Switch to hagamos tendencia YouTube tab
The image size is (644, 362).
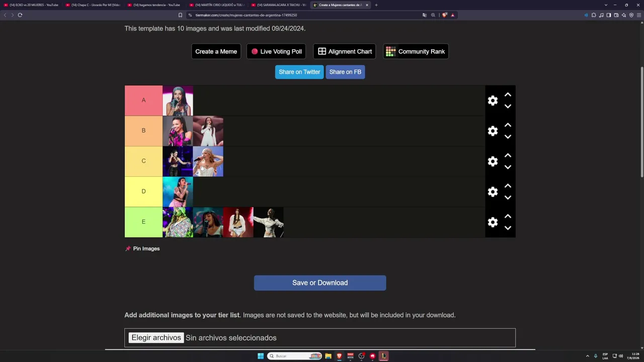[155, 5]
